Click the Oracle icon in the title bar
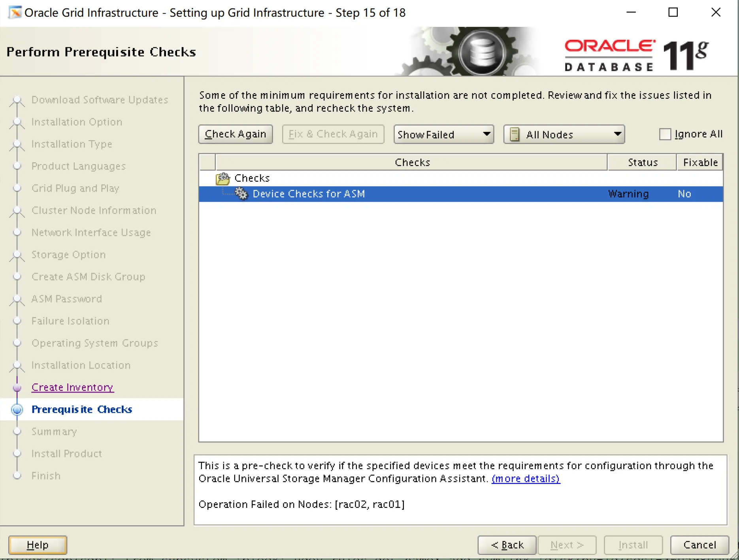 tap(15, 12)
